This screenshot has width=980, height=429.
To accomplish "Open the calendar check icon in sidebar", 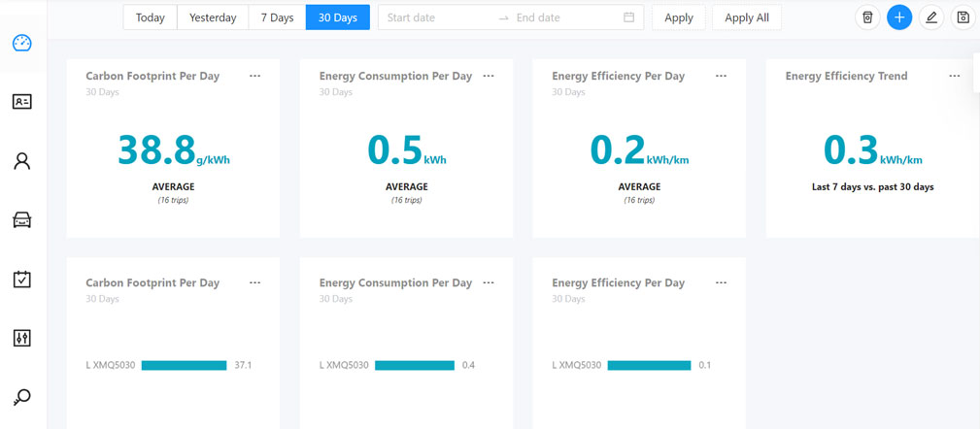I will pos(22,280).
